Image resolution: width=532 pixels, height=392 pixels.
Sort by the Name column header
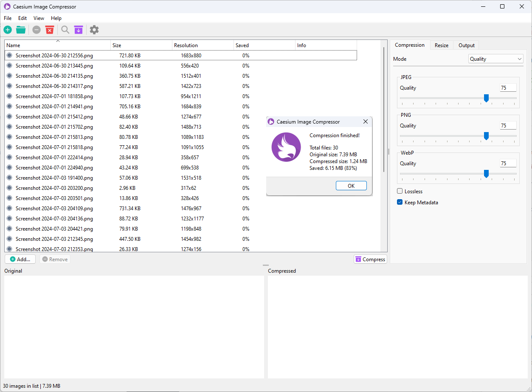click(58, 45)
